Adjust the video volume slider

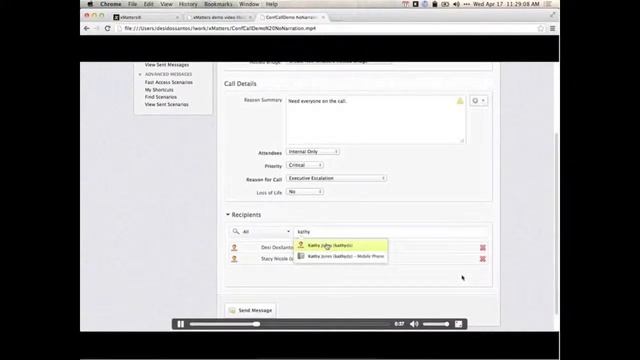(x=436, y=324)
